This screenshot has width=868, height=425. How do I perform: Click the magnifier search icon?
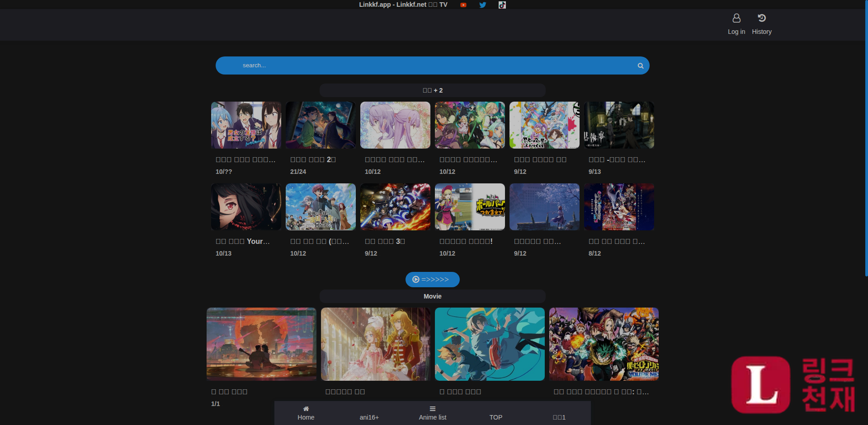tap(641, 66)
